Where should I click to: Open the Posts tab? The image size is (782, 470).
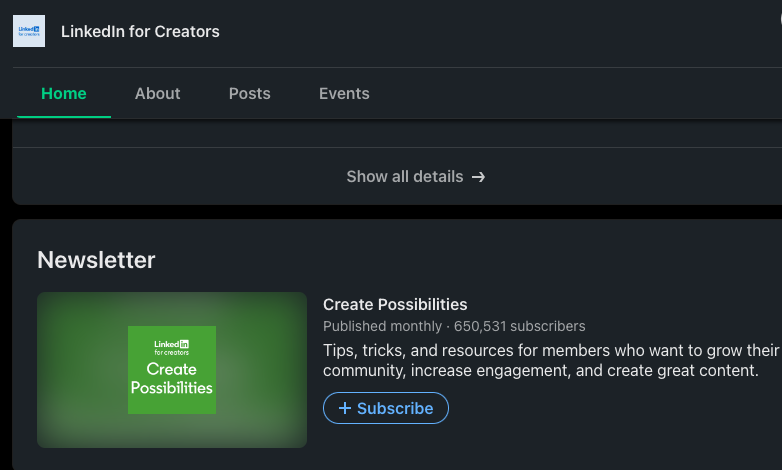[249, 93]
